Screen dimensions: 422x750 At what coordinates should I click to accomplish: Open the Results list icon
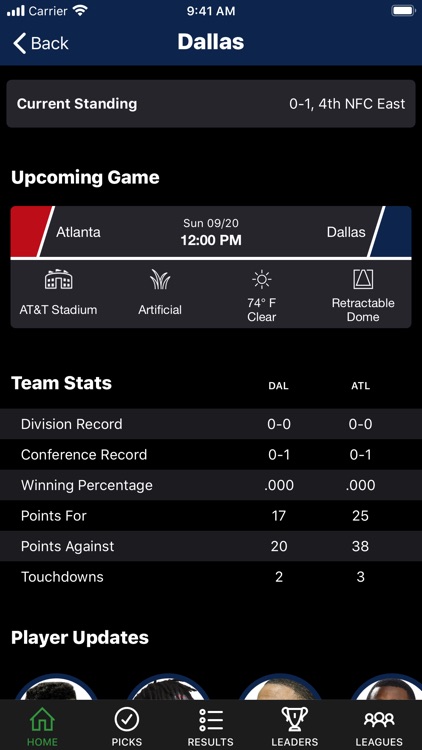point(211,720)
